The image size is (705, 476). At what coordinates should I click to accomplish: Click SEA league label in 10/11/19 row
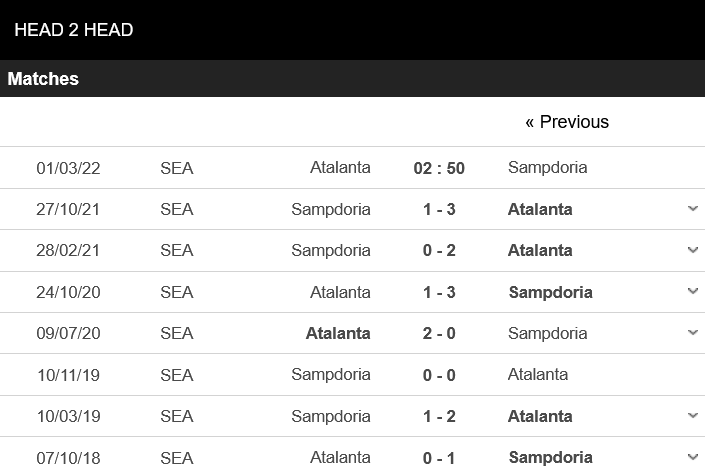pos(177,375)
